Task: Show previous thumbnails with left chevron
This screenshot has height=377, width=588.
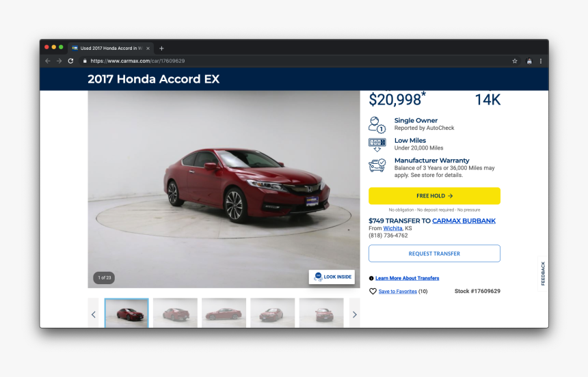Action: 94,314
